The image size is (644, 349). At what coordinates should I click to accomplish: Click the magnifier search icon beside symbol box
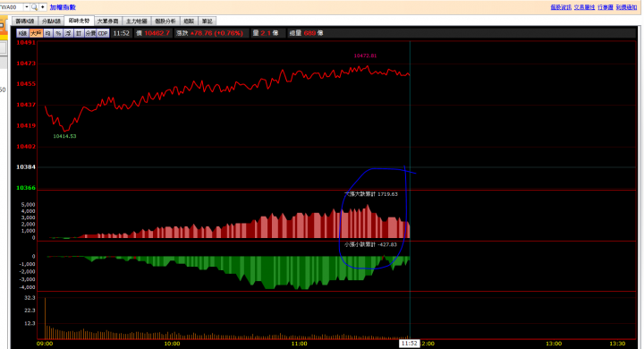(x=34, y=7)
